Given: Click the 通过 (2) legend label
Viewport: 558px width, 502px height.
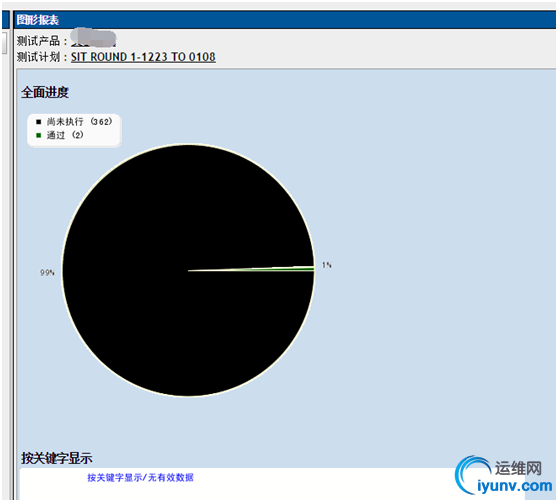Looking at the screenshot, I should (65, 135).
